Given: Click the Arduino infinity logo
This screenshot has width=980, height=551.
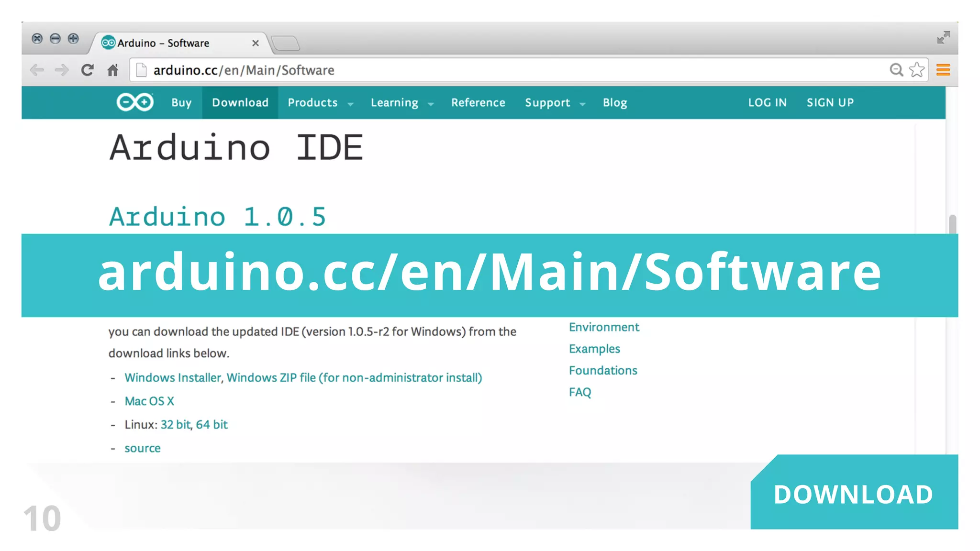Looking at the screenshot, I should pos(135,102).
